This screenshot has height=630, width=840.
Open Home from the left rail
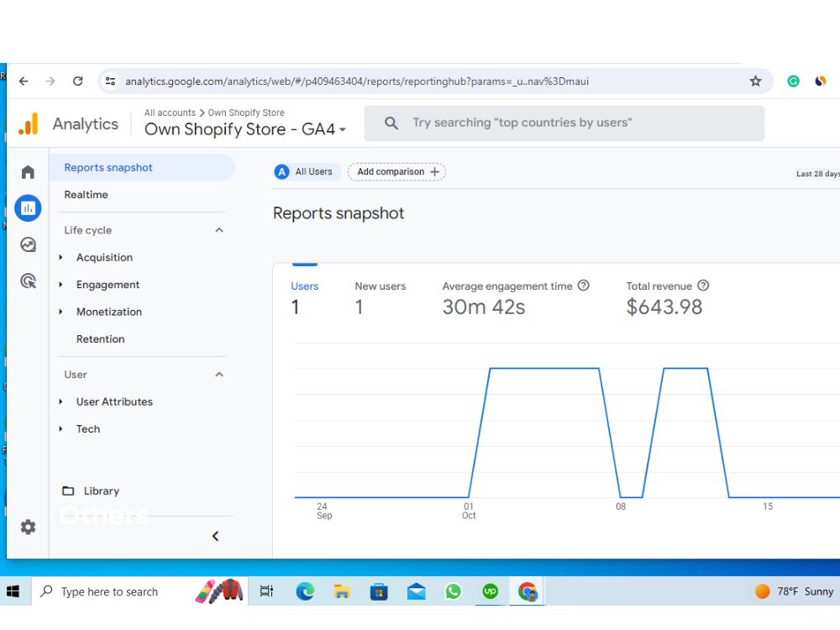tap(28, 172)
